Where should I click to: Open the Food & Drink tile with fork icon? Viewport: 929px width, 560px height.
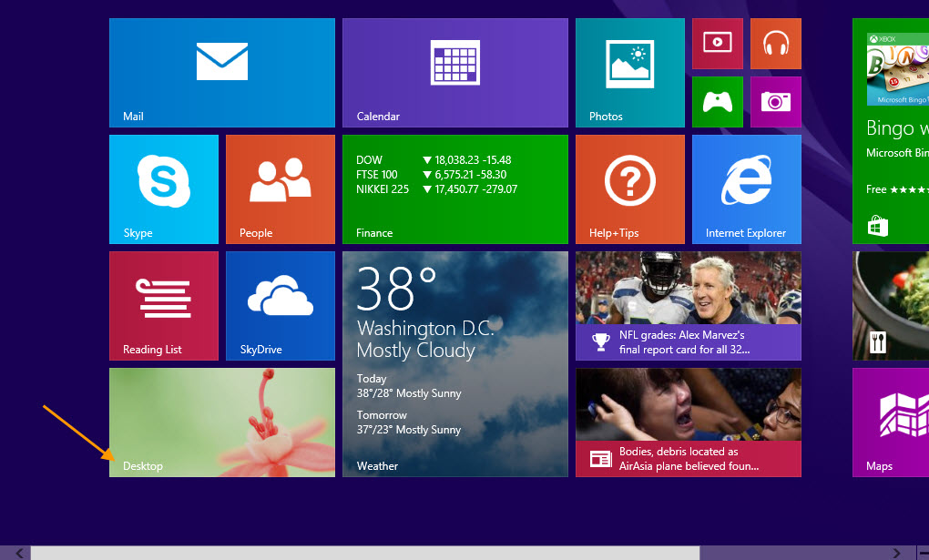point(891,306)
